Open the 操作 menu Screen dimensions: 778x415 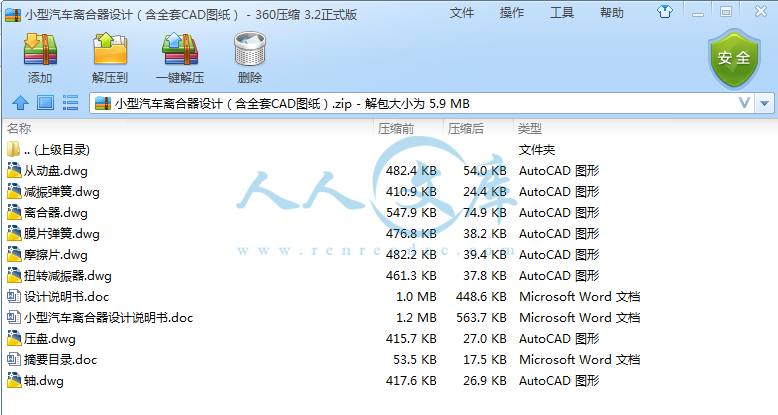coord(512,13)
